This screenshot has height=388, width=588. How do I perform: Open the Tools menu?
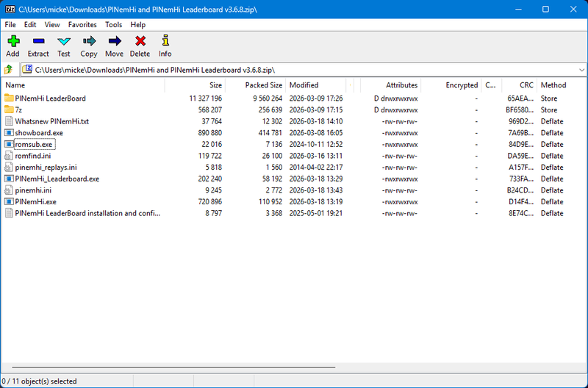tap(114, 25)
